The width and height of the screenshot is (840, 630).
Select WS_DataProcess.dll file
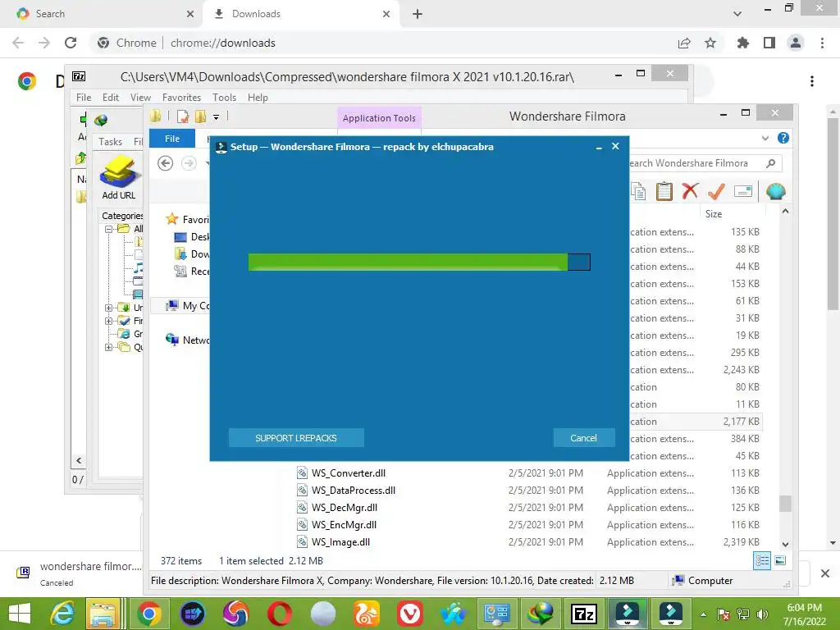[354, 491]
